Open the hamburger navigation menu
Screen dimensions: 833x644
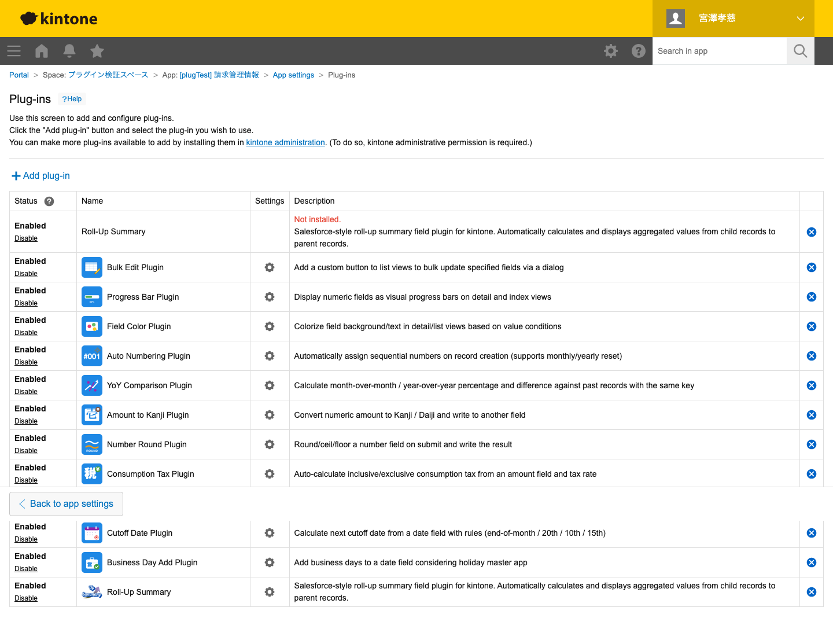coord(14,51)
